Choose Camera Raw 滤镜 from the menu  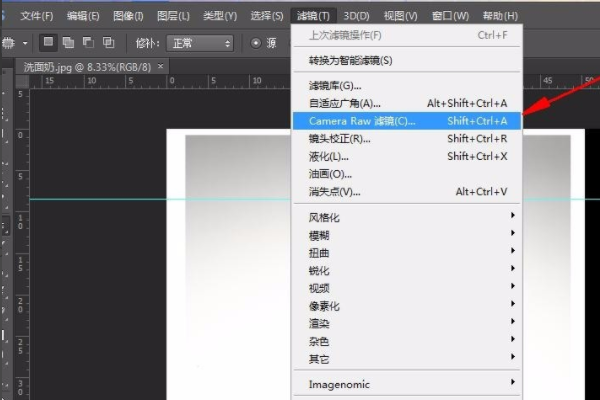coord(362,121)
